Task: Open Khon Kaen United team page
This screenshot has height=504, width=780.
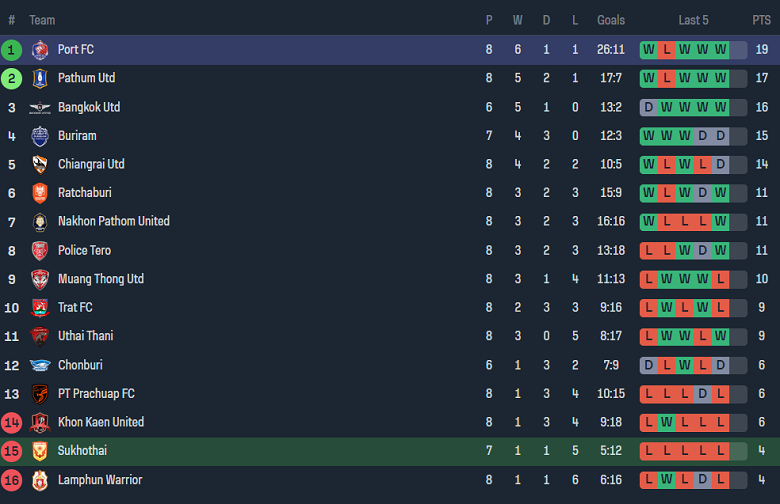Action: coord(101,422)
